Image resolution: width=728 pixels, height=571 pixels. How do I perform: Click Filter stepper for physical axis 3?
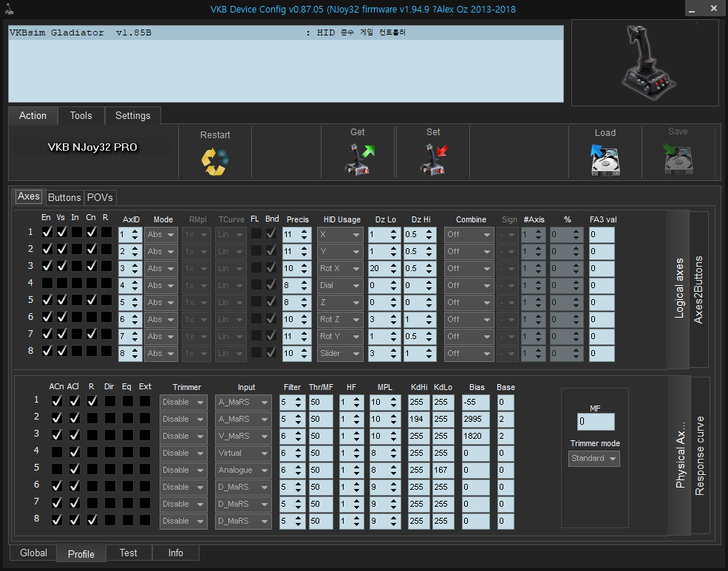[293, 437]
